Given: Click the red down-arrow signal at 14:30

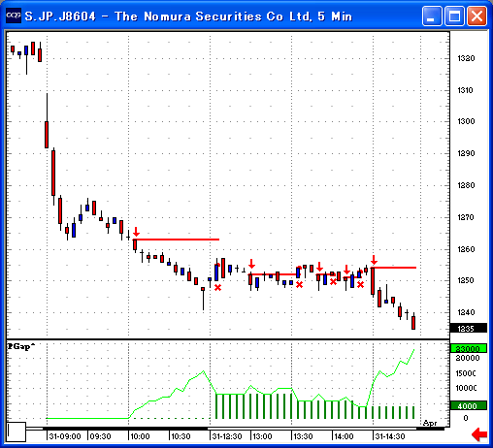Looking at the screenshot, I should point(374,260).
